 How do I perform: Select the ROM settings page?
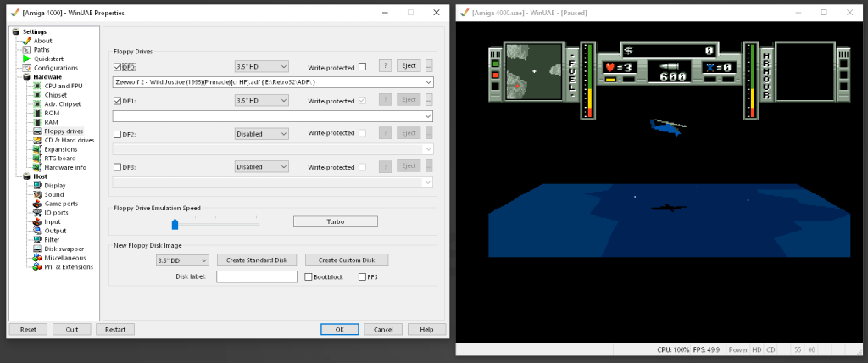52,113
